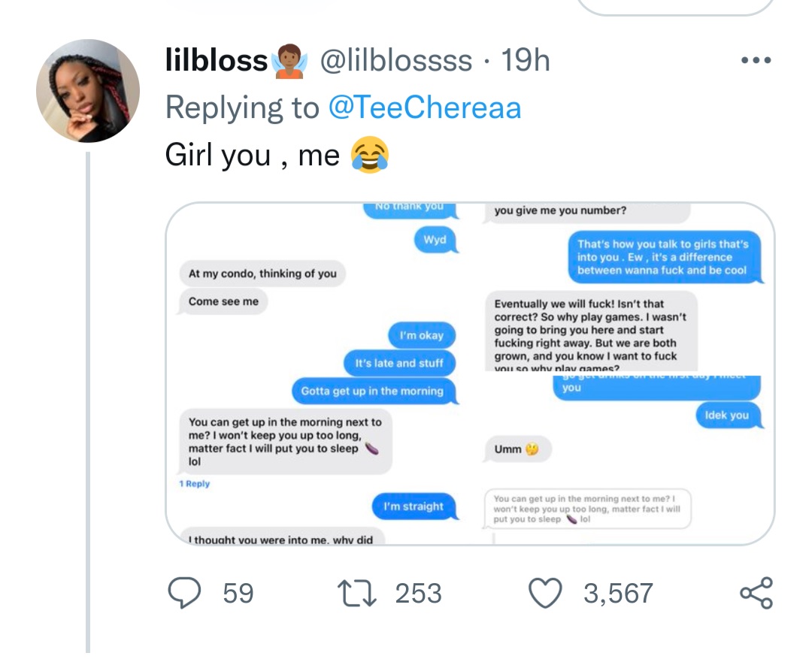Open lilbloss's profile avatar

coord(88,91)
